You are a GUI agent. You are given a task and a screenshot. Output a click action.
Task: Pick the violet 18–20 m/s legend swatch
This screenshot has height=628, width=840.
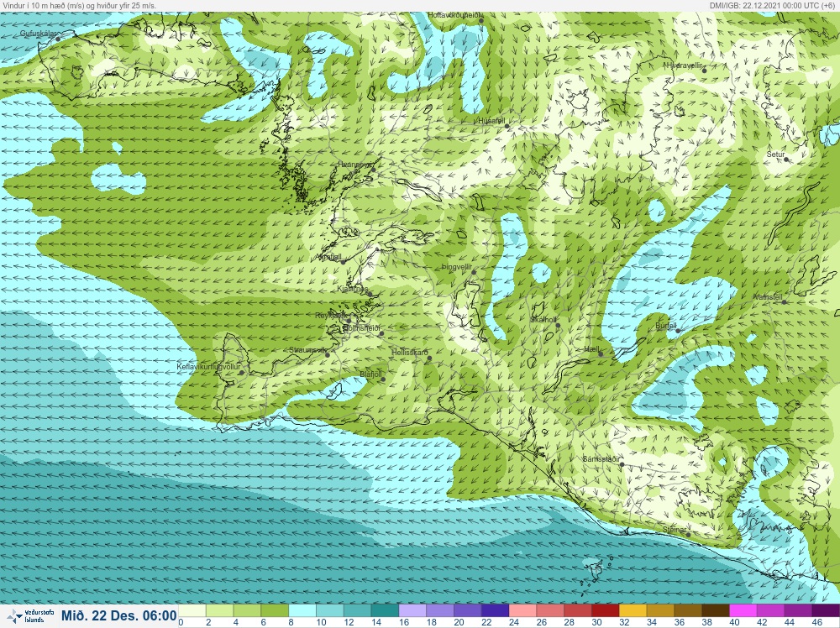440,611
